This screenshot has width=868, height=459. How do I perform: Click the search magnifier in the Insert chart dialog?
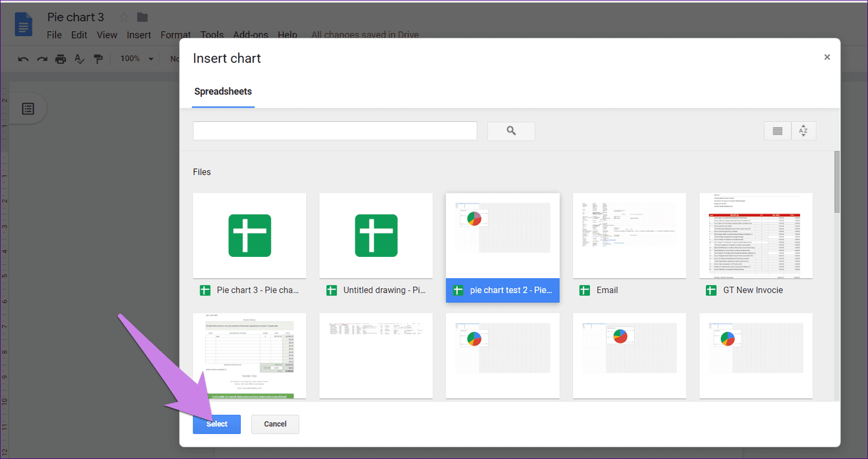(511, 131)
